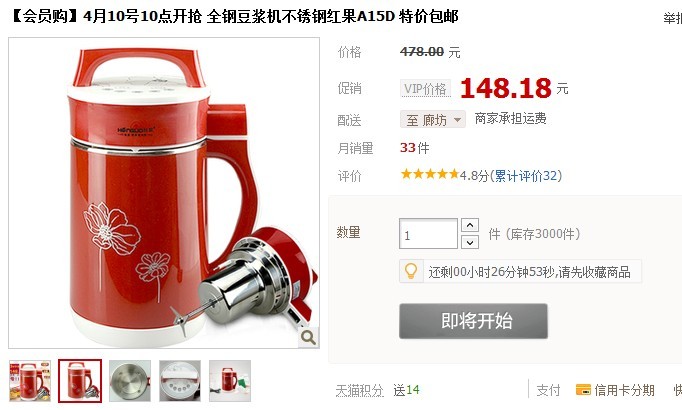Select the fifth thumbnail with accessories
The height and width of the screenshot is (410, 682).
click(230, 381)
